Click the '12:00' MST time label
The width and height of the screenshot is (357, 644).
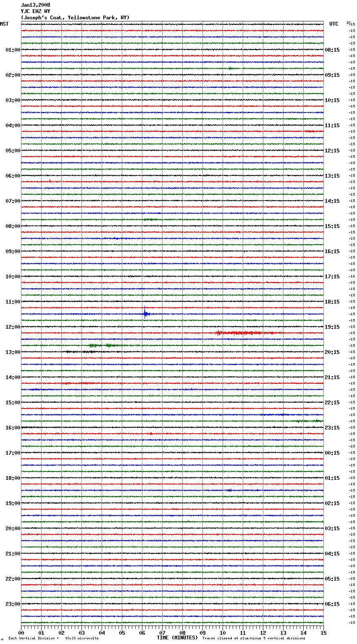(13, 327)
